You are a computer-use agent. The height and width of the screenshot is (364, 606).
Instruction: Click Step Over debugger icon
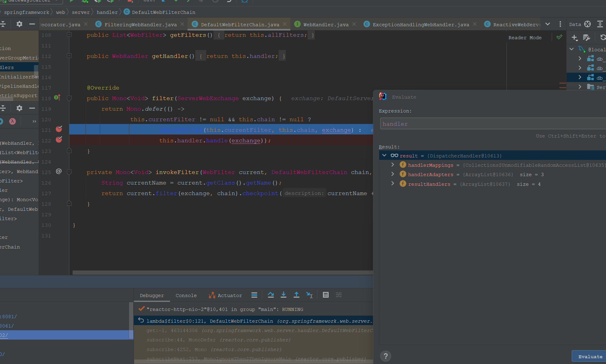271,295
